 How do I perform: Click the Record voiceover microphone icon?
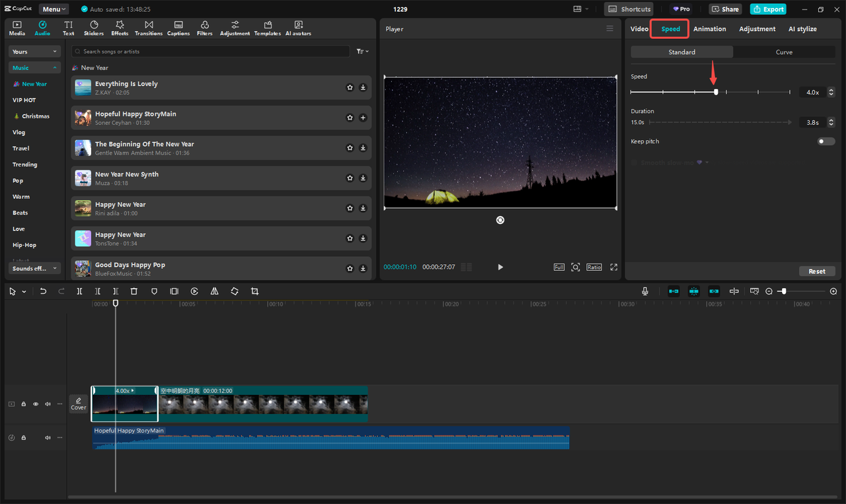coord(645,291)
